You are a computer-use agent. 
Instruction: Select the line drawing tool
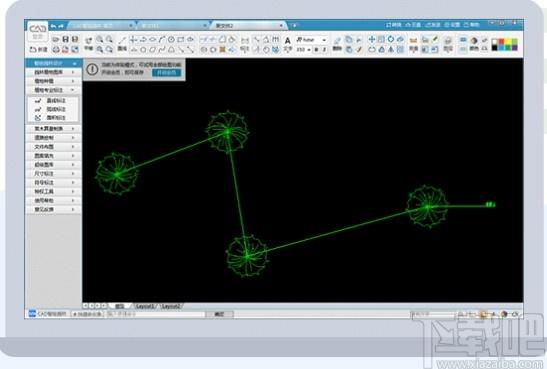[122, 40]
